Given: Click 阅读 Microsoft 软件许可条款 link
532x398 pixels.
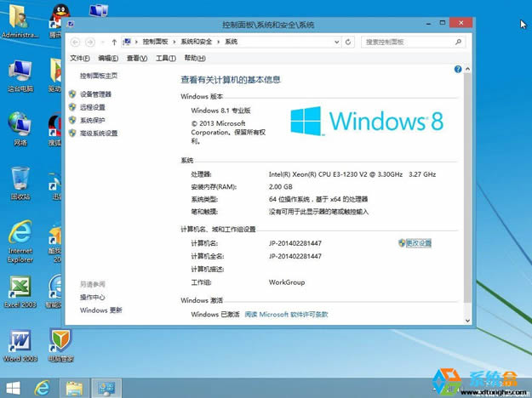Looking at the screenshot, I should click(286, 315).
